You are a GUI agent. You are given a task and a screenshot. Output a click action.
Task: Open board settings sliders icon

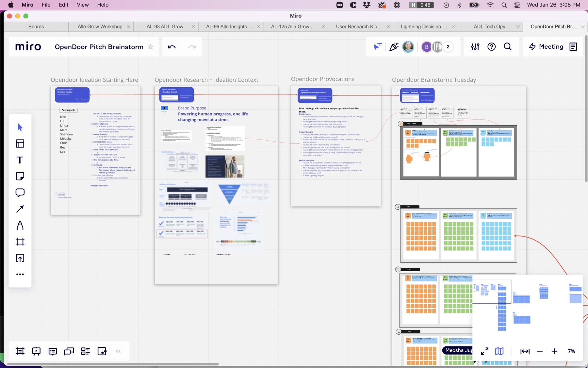click(475, 47)
